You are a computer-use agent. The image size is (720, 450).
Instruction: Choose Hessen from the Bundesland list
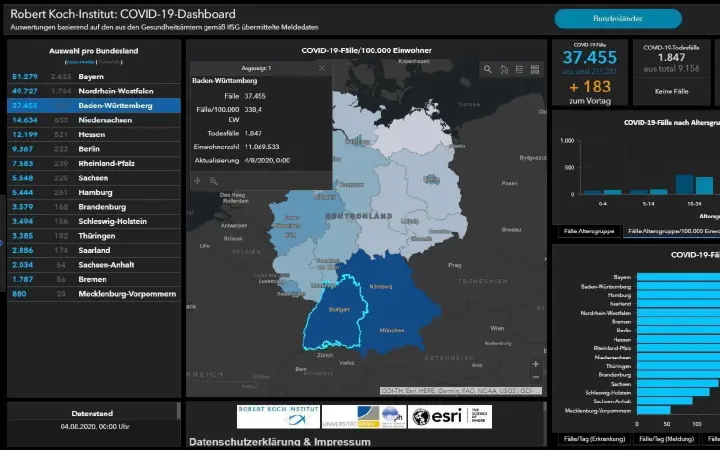[92, 134]
